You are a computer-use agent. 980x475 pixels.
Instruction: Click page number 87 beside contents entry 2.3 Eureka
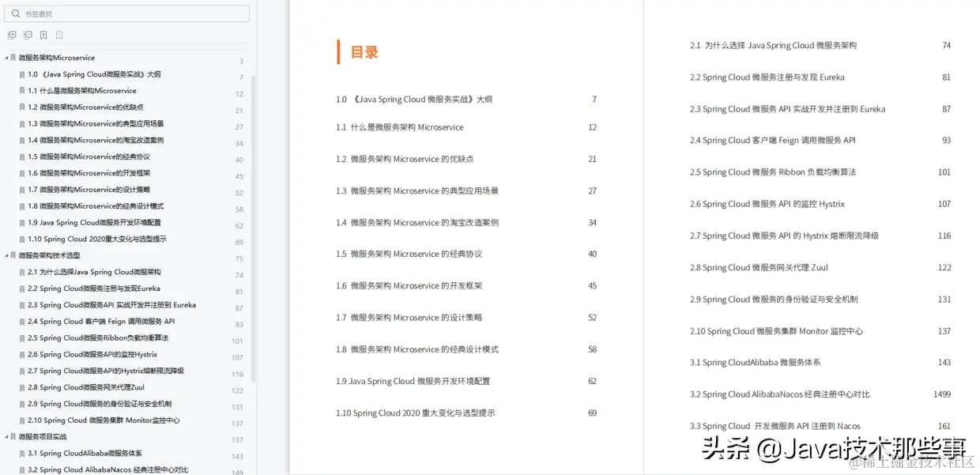(947, 109)
